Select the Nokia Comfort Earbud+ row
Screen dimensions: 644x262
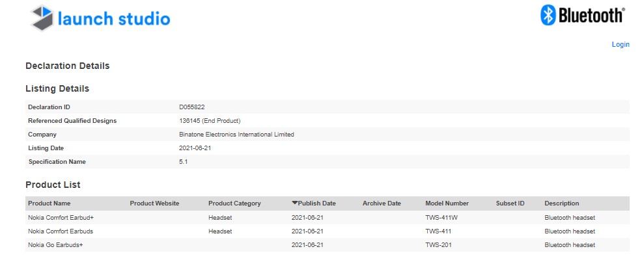(x=328, y=218)
